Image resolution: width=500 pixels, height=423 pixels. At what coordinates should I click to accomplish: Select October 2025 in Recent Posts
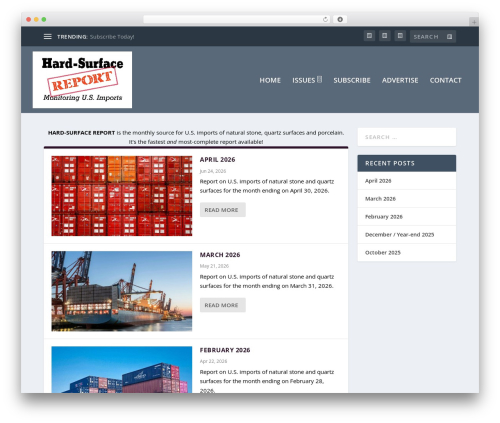click(383, 253)
